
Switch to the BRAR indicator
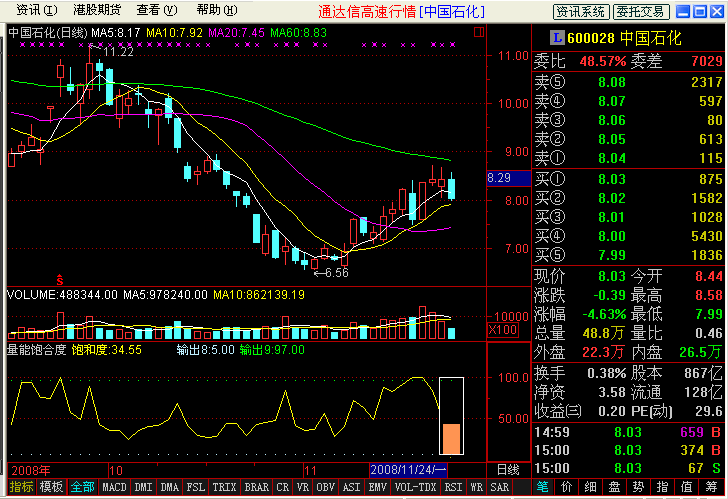(x=257, y=487)
